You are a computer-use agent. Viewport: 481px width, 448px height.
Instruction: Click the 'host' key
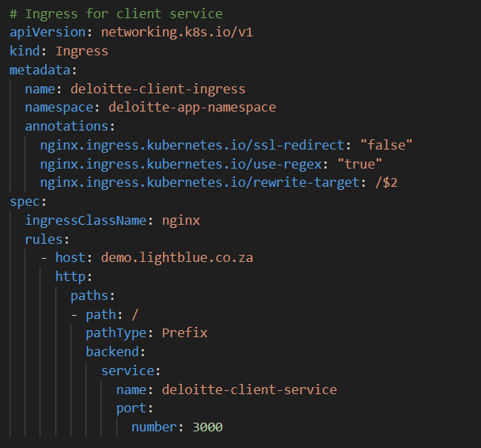click(x=70, y=258)
